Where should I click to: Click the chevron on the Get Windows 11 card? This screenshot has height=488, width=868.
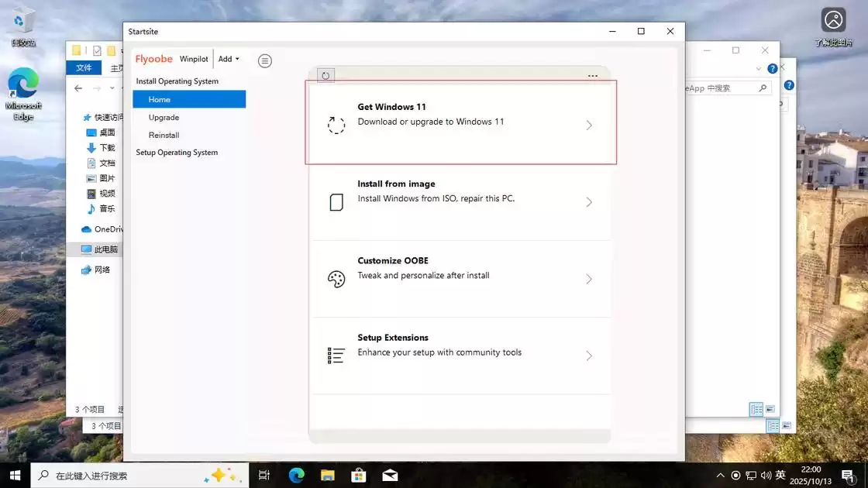click(x=589, y=125)
